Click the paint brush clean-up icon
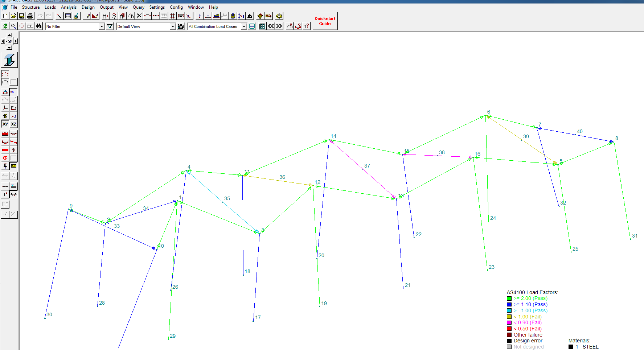The height and width of the screenshot is (350, 644). click(x=76, y=16)
